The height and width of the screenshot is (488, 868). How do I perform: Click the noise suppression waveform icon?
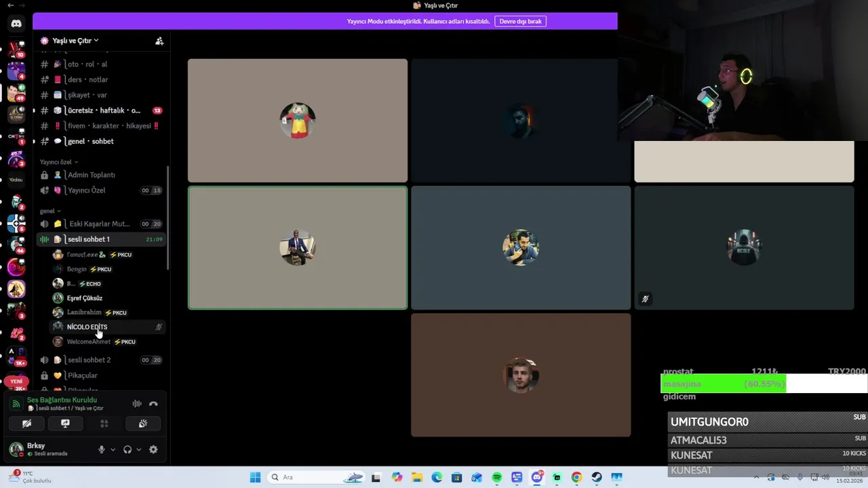tap(137, 404)
